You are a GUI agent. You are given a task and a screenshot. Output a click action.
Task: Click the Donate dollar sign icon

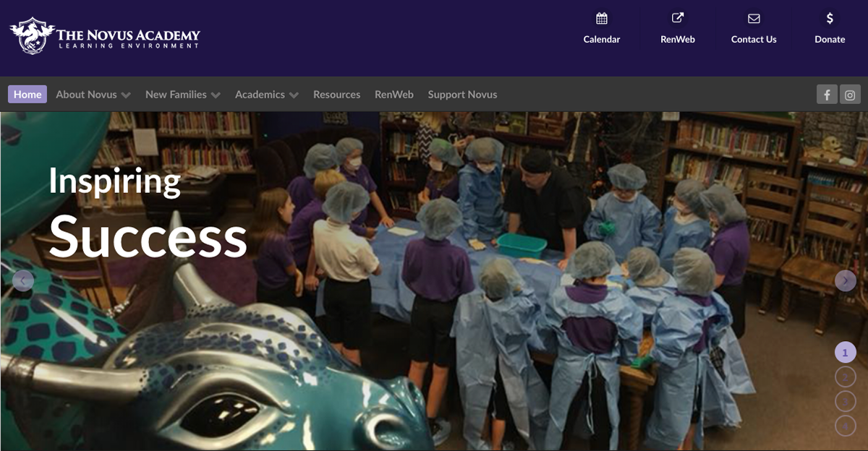point(830,19)
